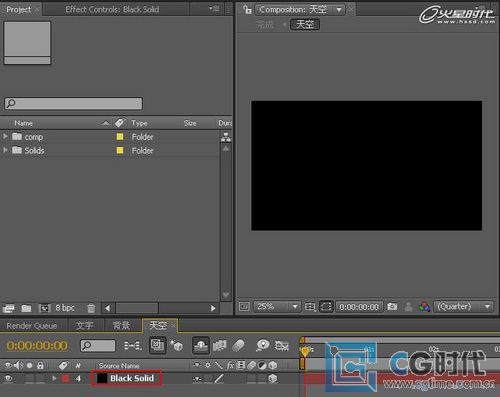Open the 8 bpc color depth setting

(x=65, y=308)
